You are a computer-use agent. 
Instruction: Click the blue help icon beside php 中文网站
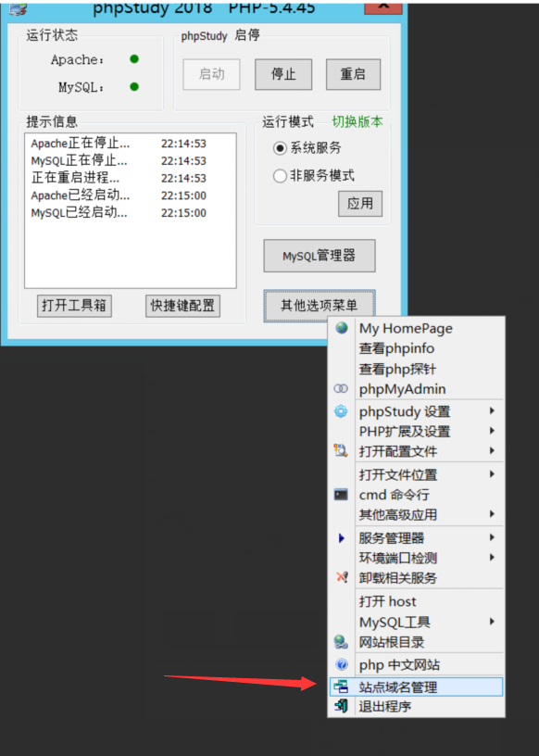tap(342, 665)
